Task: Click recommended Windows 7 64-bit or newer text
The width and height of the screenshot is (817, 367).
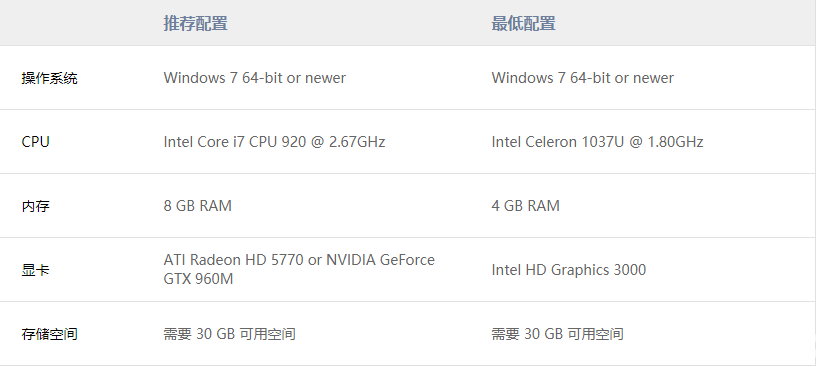Action: pyautogui.click(x=254, y=78)
